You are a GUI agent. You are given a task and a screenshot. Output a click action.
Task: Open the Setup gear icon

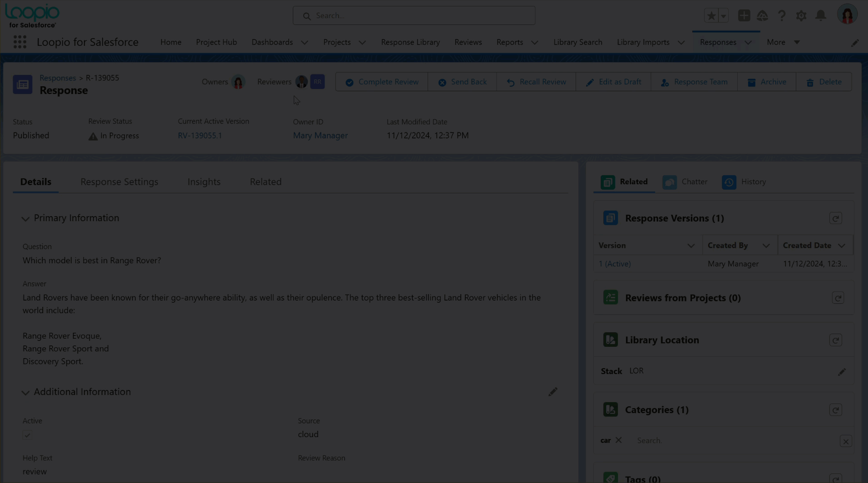801,16
